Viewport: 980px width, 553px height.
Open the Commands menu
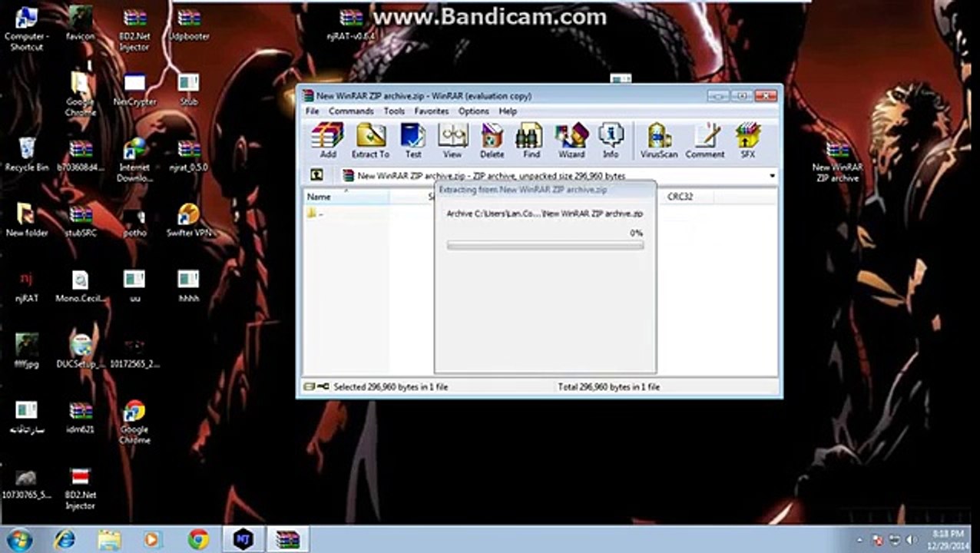click(x=351, y=111)
